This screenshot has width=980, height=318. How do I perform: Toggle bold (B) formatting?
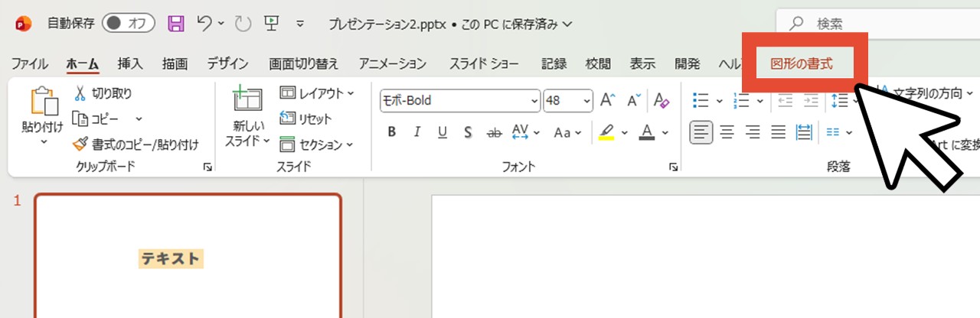pos(392,132)
